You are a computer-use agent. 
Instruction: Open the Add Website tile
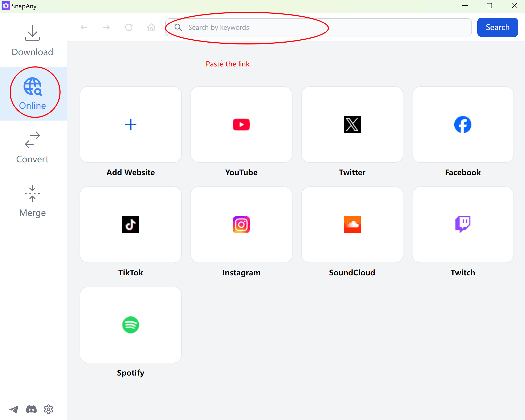pyautogui.click(x=131, y=125)
